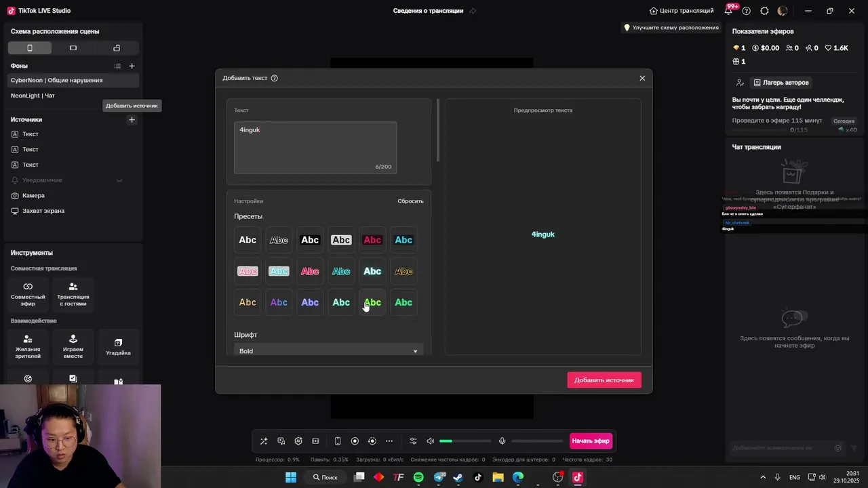Open the Сегодня badge on the challenge card
The width and height of the screenshot is (868, 488).
[x=844, y=121]
